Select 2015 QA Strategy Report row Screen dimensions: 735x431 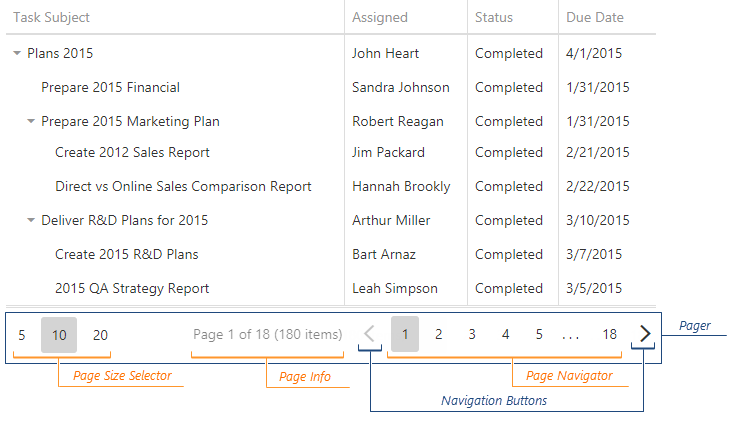[x=132, y=288]
